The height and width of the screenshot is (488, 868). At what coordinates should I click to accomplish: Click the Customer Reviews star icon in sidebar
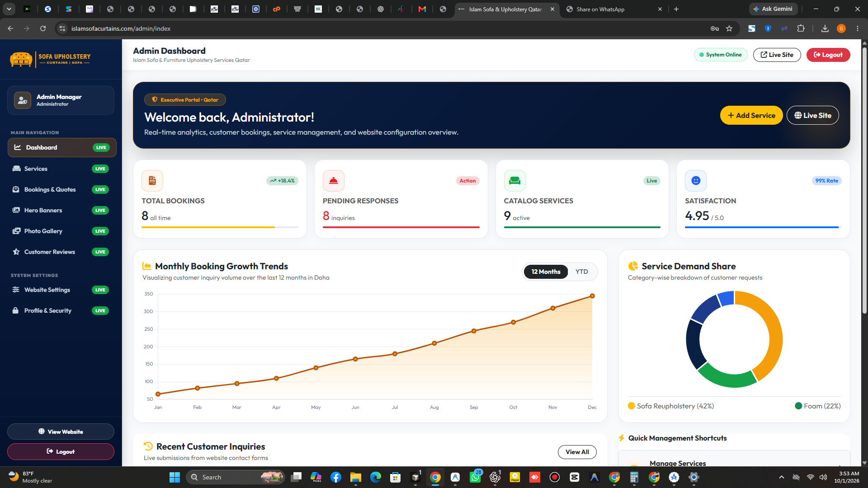(16, 252)
